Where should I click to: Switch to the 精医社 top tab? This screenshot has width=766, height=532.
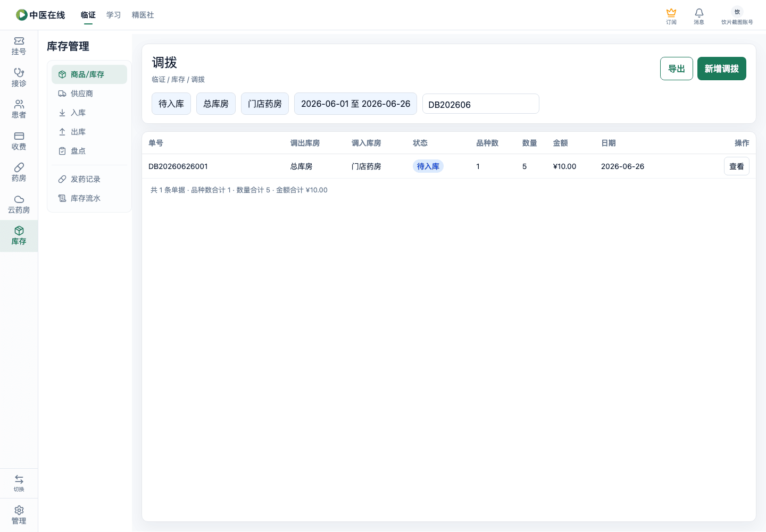click(143, 15)
